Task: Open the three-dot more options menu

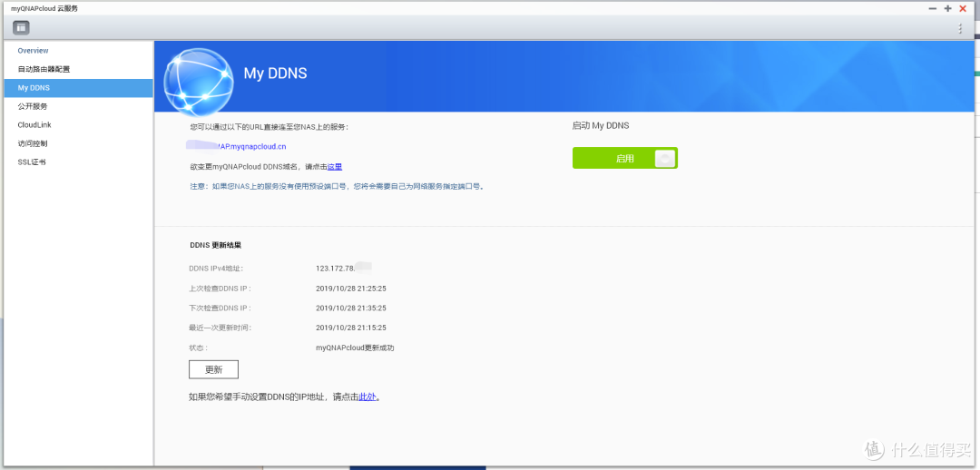Action: coord(961,29)
